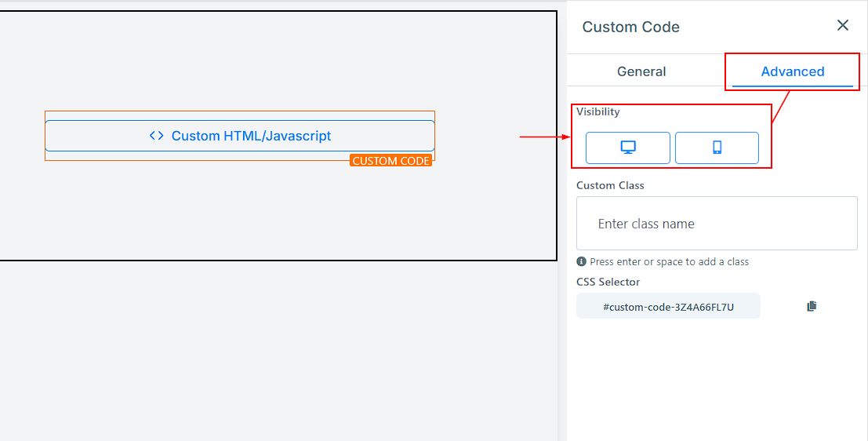Toggle mobile visibility phone icon
868x441 pixels.
717,148
